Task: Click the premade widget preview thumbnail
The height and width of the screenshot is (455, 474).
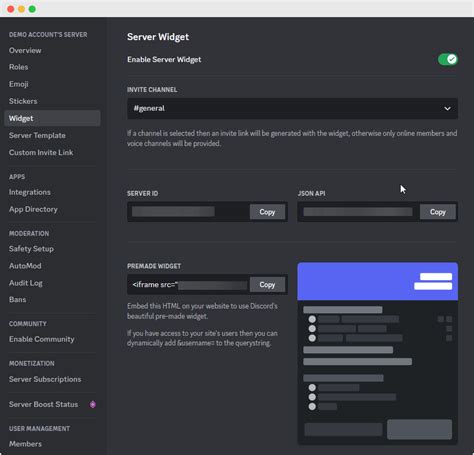Action: coord(377,354)
